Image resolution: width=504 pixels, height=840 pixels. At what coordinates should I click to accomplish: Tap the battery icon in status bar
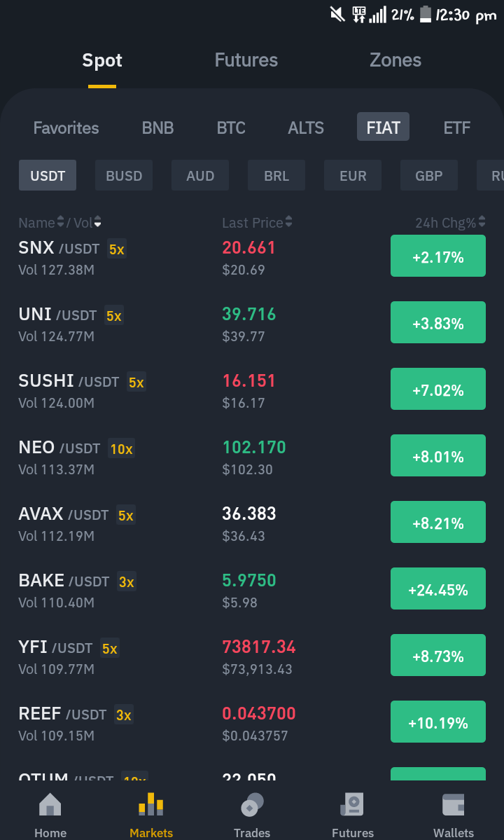click(x=426, y=15)
